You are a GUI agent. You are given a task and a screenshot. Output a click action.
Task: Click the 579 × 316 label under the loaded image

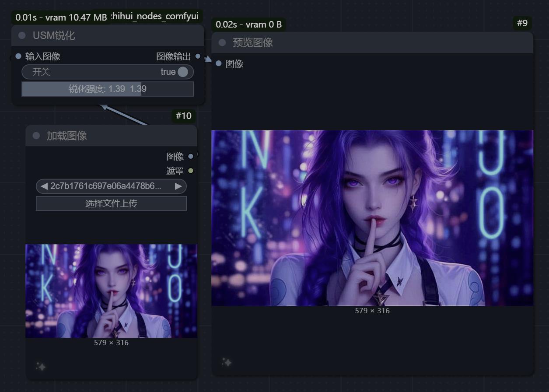111,343
